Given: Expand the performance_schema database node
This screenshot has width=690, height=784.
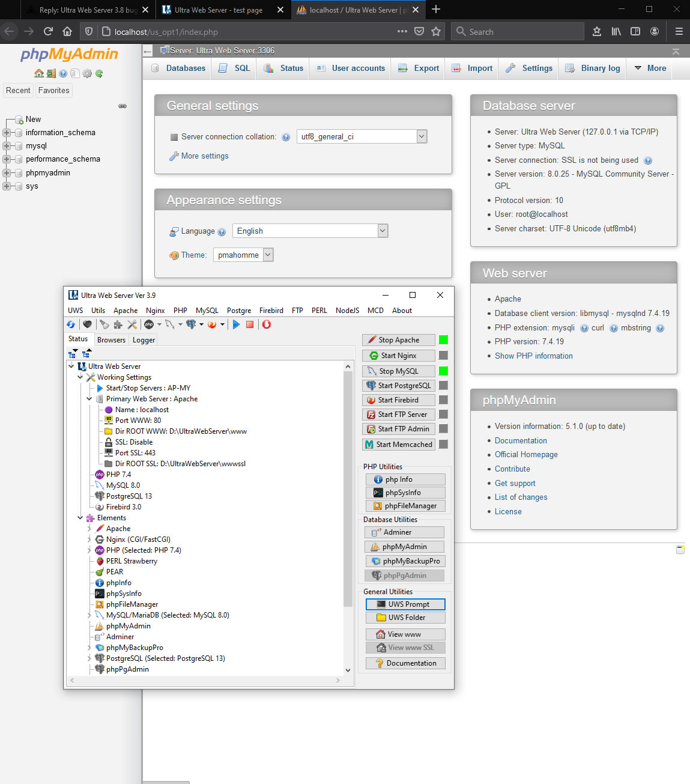Looking at the screenshot, I should pos(7,159).
